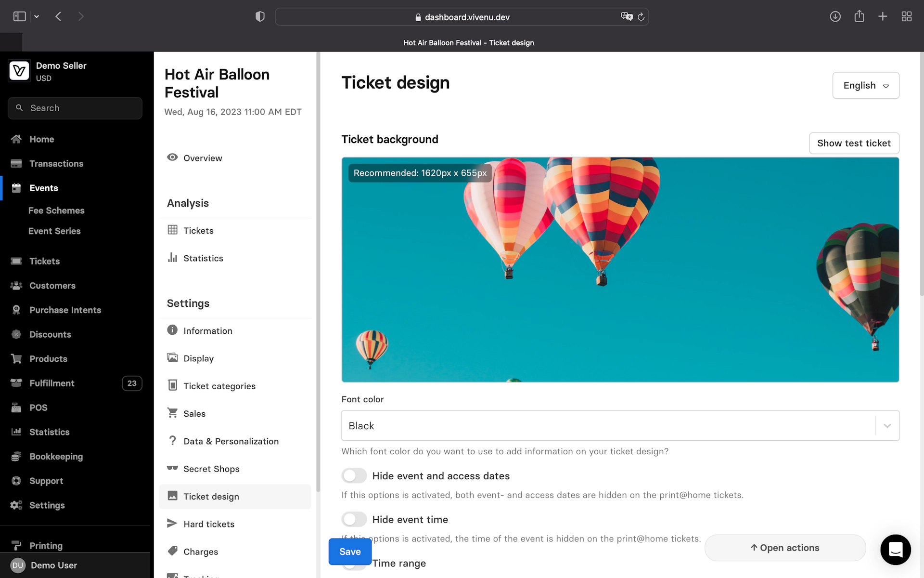Viewport: 924px width, 578px height.
Task: Click the Vivenu logo in the sidebar
Action: [x=19, y=71]
